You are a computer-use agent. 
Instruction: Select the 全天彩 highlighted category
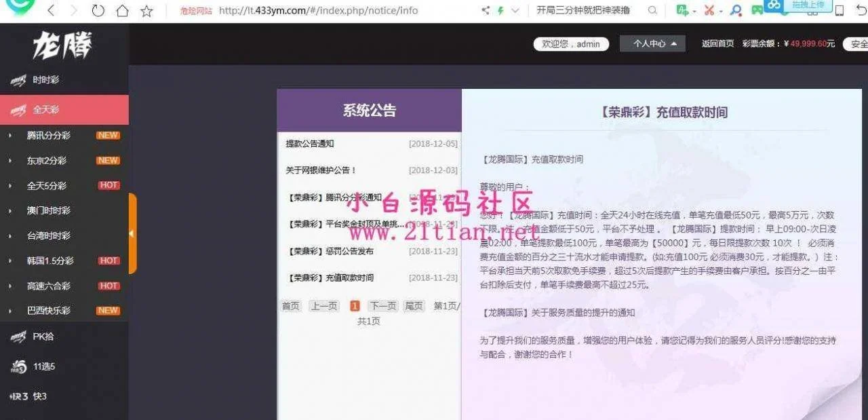(x=46, y=110)
